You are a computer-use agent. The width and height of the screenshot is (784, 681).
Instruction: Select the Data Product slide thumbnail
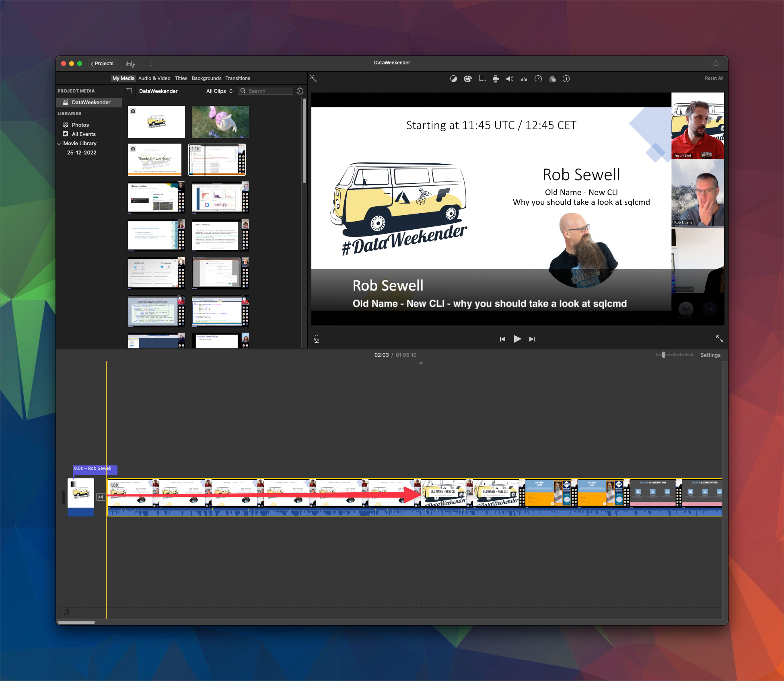[x=220, y=235]
